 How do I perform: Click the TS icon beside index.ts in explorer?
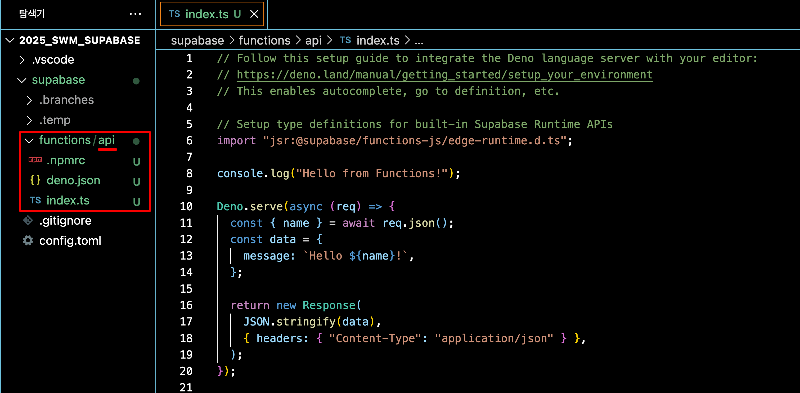[x=35, y=201]
